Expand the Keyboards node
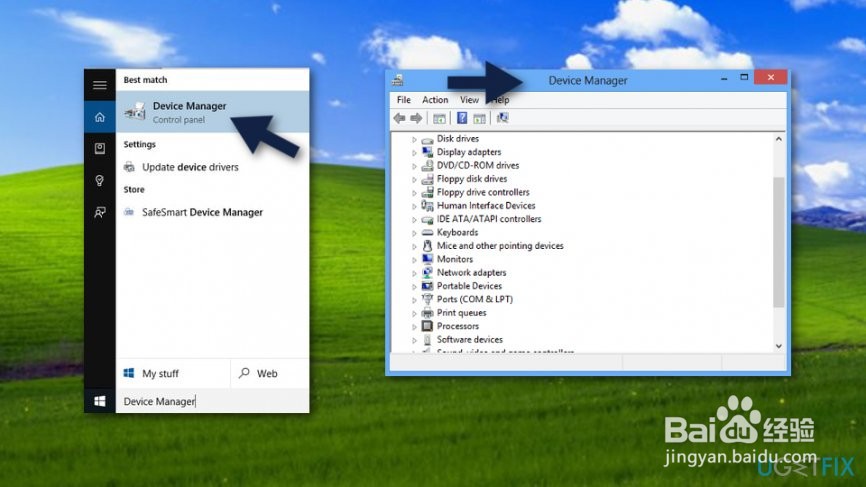Viewport: 866px width, 487px height. 414,233
